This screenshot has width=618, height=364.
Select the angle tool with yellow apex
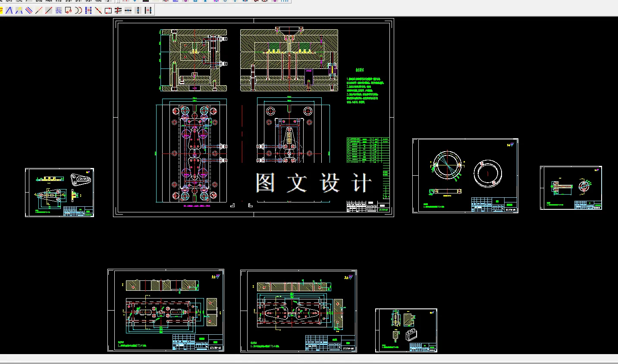point(19,10)
